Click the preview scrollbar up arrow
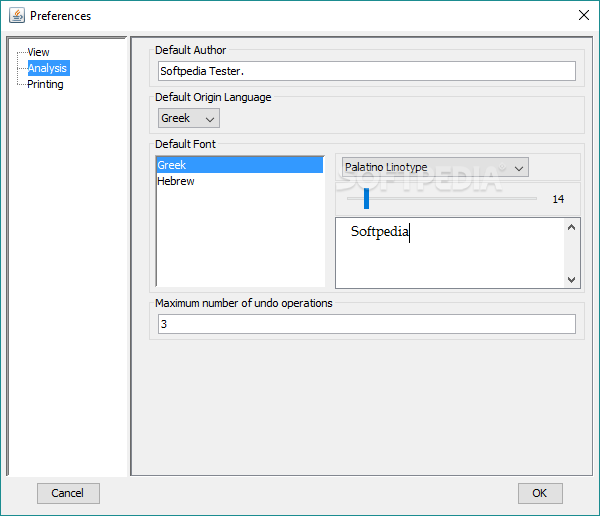Image resolution: width=600 pixels, height=516 pixels. pyautogui.click(x=571, y=227)
